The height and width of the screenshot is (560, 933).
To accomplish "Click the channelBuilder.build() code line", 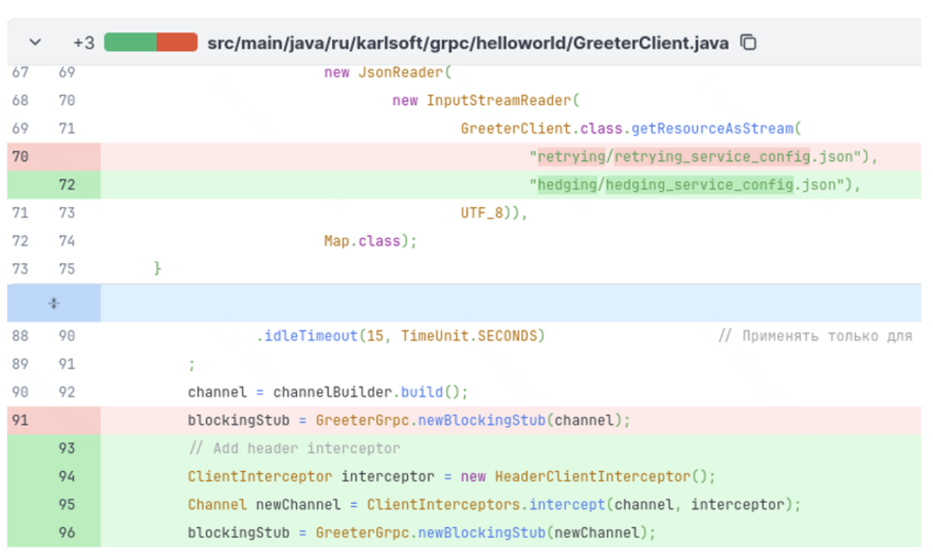I will (328, 392).
